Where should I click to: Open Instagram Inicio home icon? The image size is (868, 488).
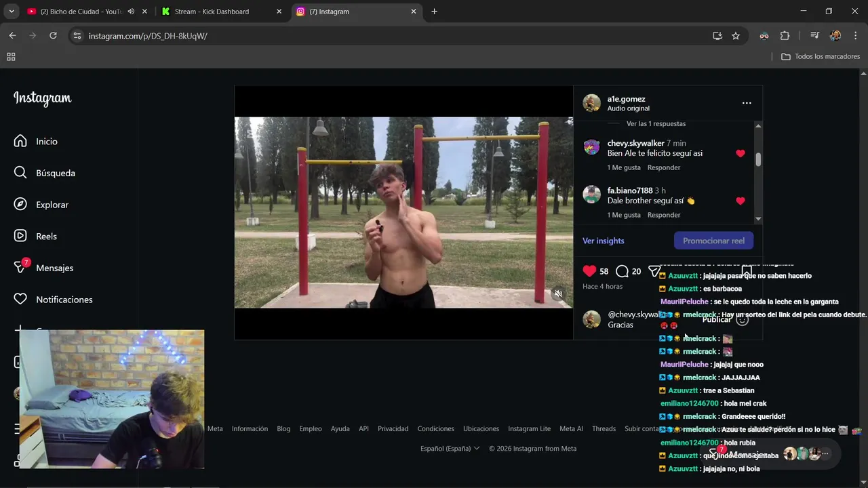[x=20, y=141]
